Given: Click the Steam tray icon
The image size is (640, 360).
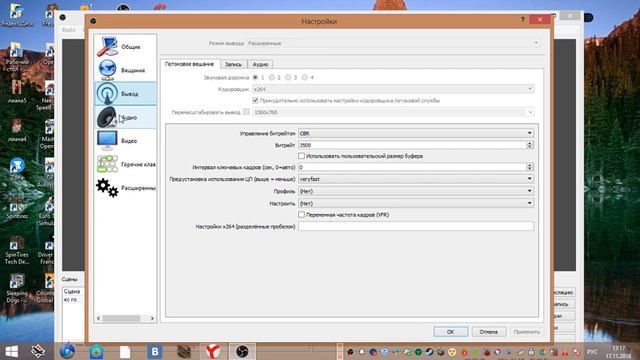Looking at the screenshot, I should 429,352.
